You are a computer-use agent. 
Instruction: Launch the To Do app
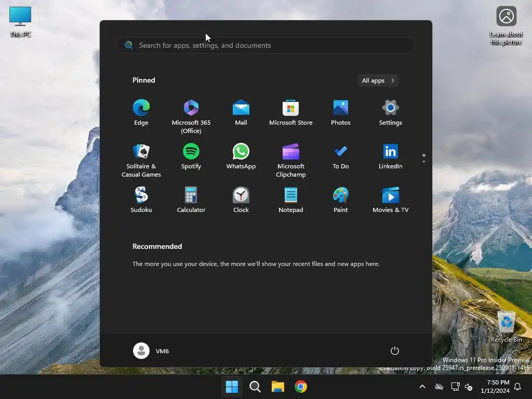341,156
